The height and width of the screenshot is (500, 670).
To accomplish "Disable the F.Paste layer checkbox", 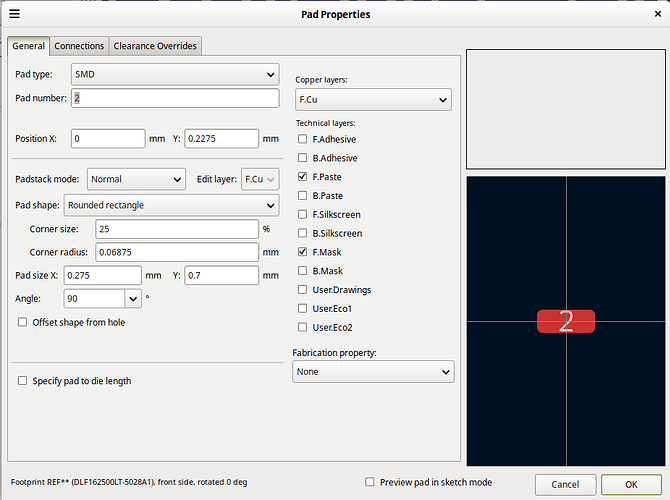I will [303, 177].
